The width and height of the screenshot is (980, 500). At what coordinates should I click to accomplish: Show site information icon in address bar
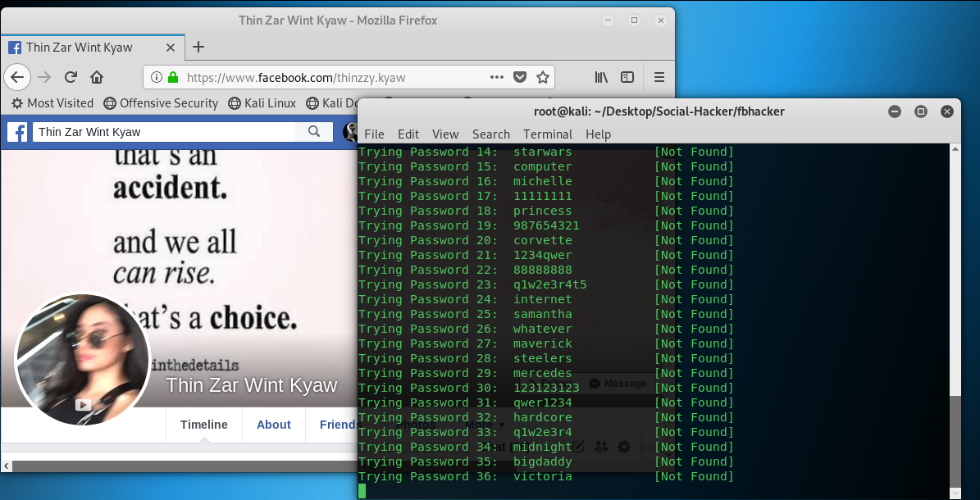coord(157,78)
